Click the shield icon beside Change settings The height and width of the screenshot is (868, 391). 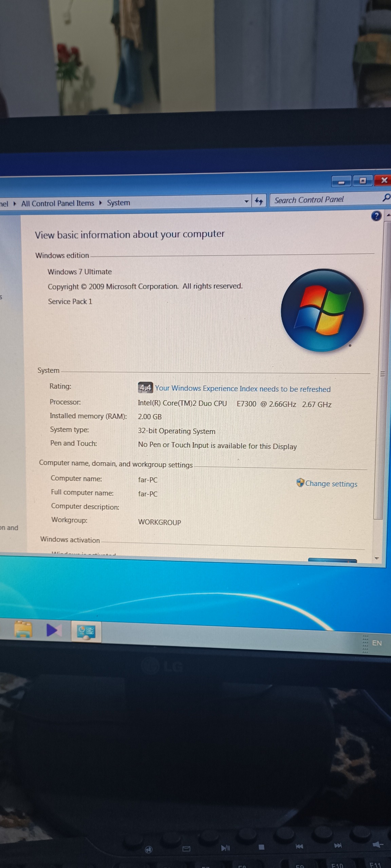point(300,482)
